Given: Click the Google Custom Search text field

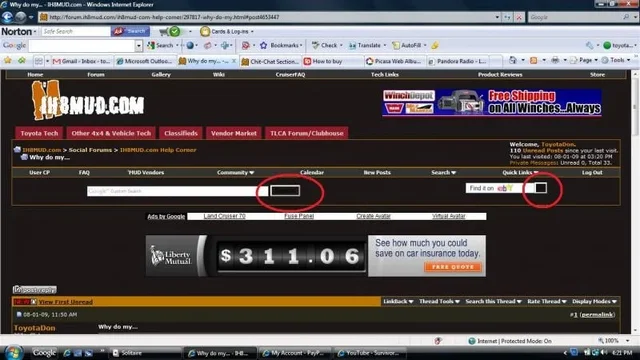Looking at the screenshot, I should (x=178, y=191).
